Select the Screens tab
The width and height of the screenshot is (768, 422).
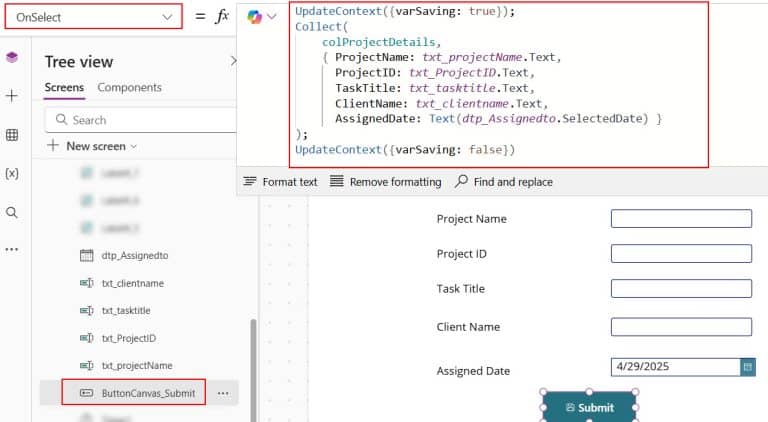[64, 88]
